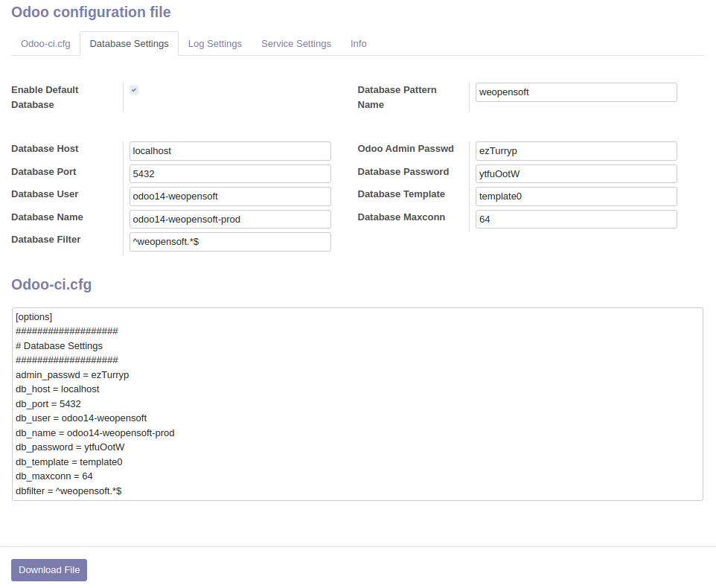Click the Database Pattern Name field
The height and width of the screenshot is (588, 716).
(x=576, y=92)
